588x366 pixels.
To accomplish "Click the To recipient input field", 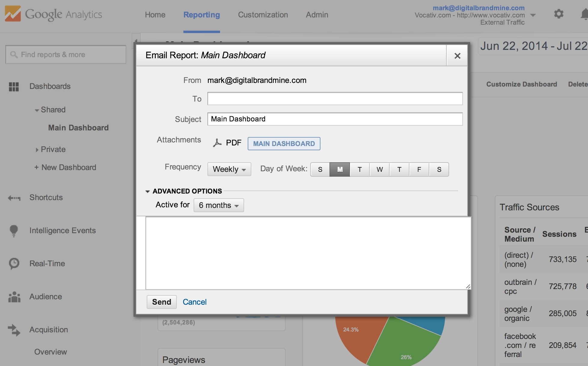I will 335,99.
